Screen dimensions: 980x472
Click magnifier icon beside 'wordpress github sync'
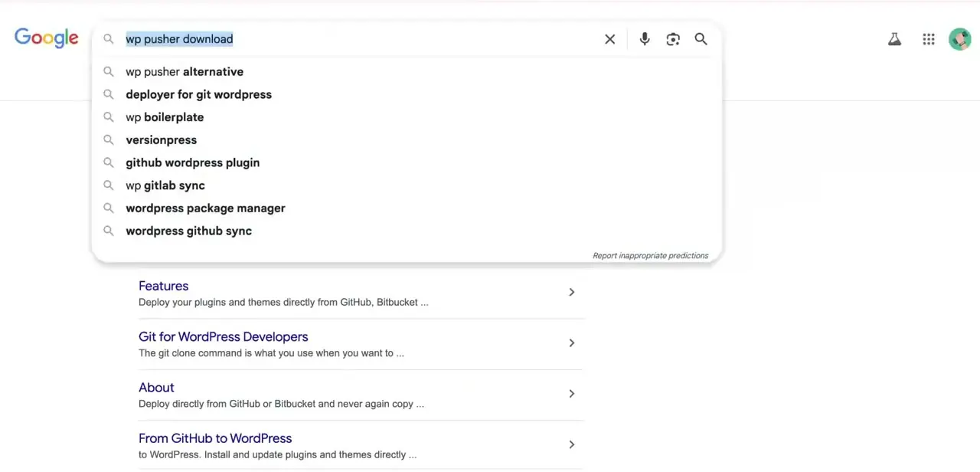[x=109, y=231]
